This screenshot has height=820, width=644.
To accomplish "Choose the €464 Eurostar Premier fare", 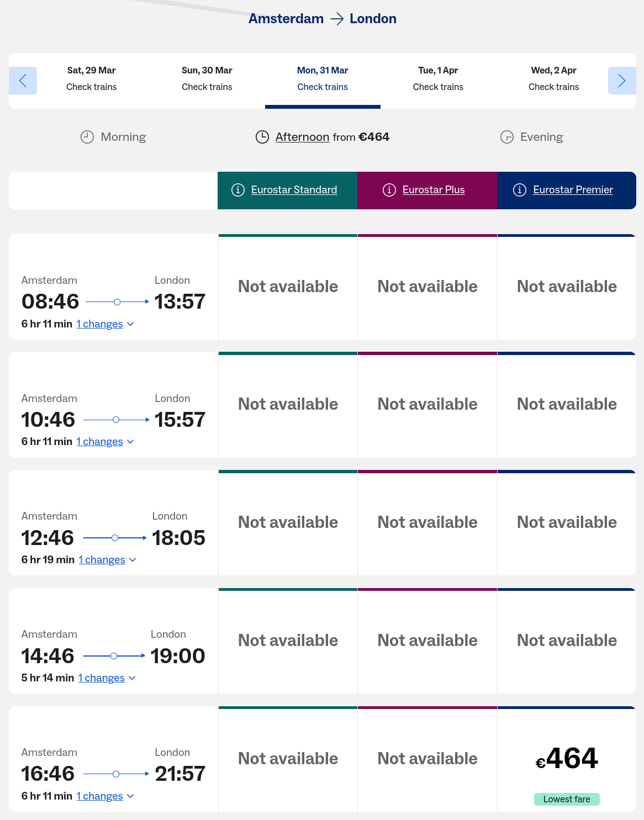I will (567, 759).
